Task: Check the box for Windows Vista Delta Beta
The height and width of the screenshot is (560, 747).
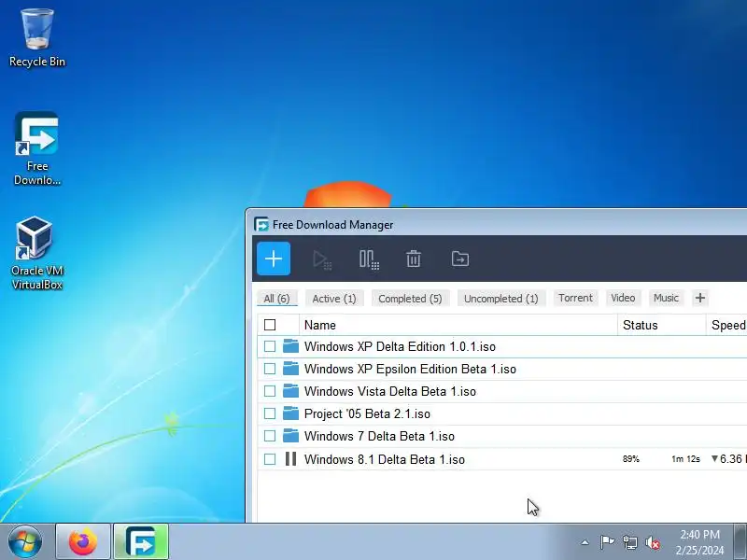Action: coord(270,391)
